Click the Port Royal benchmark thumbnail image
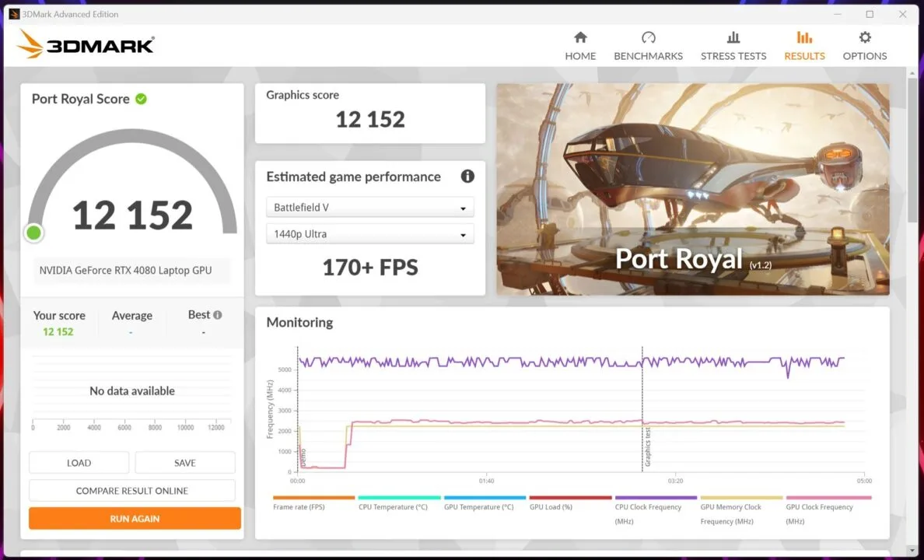The image size is (924, 560). coord(692,189)
